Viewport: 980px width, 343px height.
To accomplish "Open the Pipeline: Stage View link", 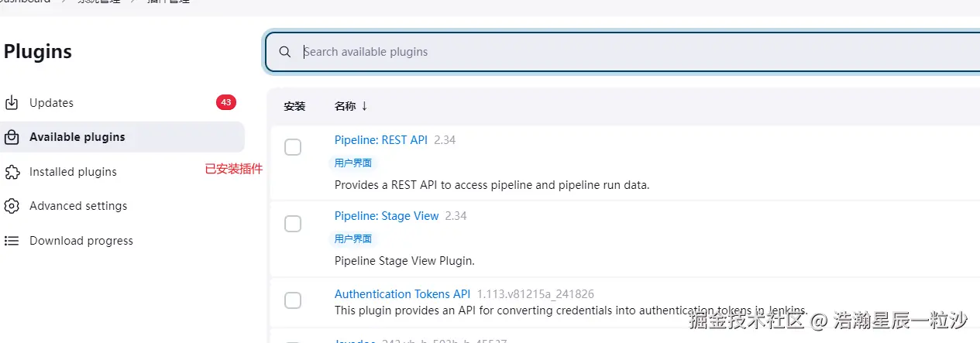I will point(387,216).
